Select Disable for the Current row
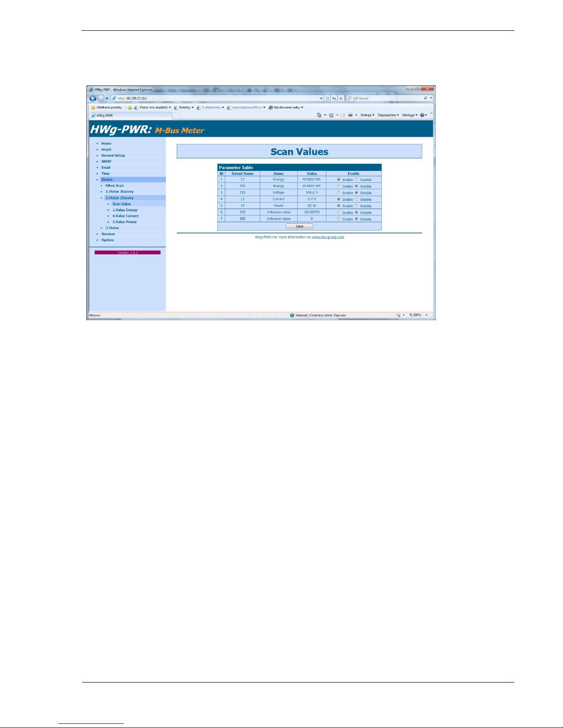The height and width of the screenshot is (728, 563). pos(357,199)
